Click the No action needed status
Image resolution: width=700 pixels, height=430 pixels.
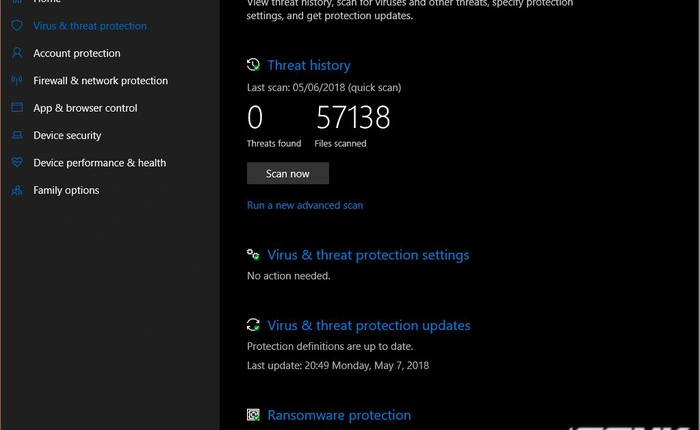point(288,276)
